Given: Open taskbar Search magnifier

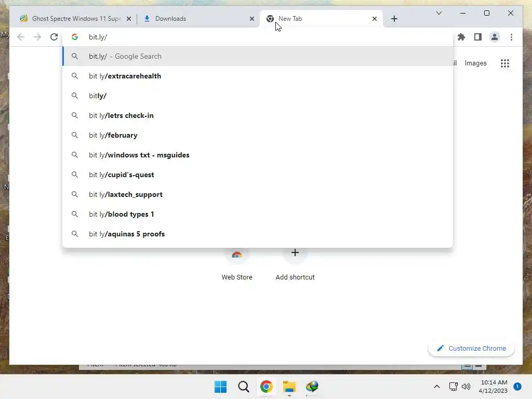Looking at the screenshot, I should click(243, 387).
